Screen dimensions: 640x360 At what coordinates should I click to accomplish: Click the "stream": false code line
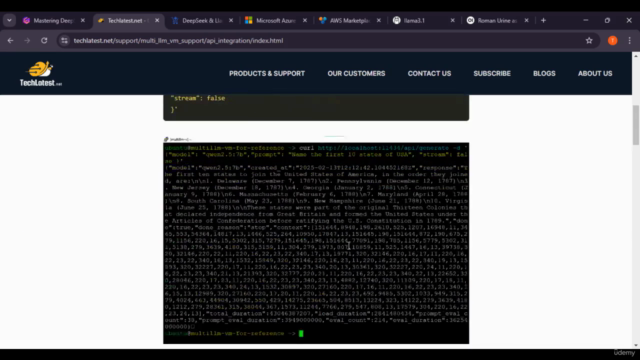click(198, 98)
